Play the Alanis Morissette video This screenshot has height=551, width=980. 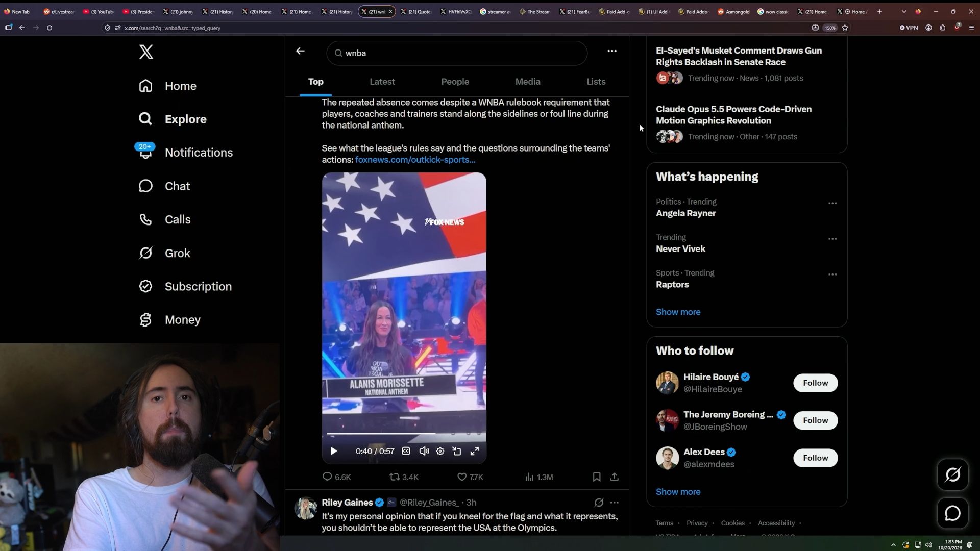pyautogui.click(x=334, y=451)
